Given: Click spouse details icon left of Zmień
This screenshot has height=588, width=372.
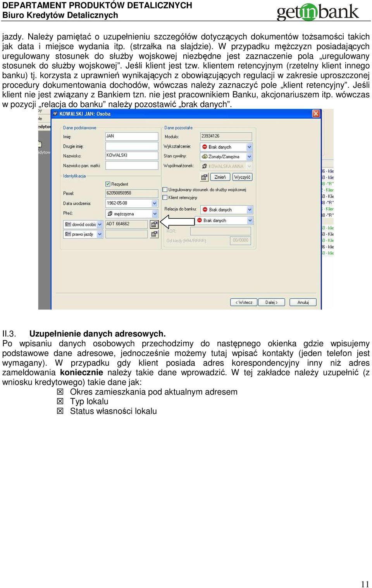Looking at the screenshot, I should (x=204, y=177).
